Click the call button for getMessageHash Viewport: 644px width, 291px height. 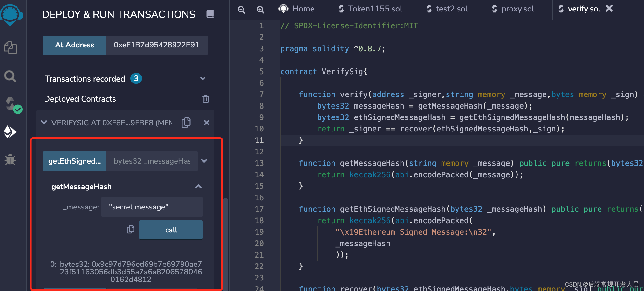(x=171, y=230)
